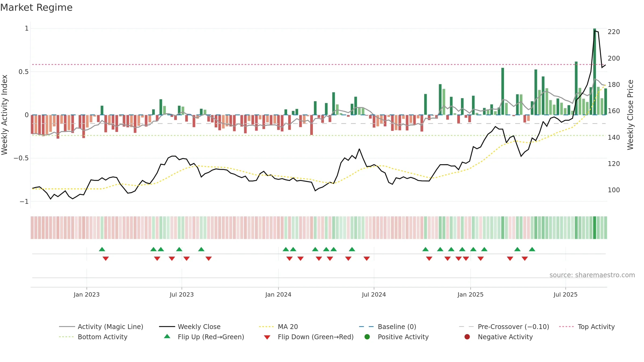Click the source: sharemaestro.com text

(592, 275)
